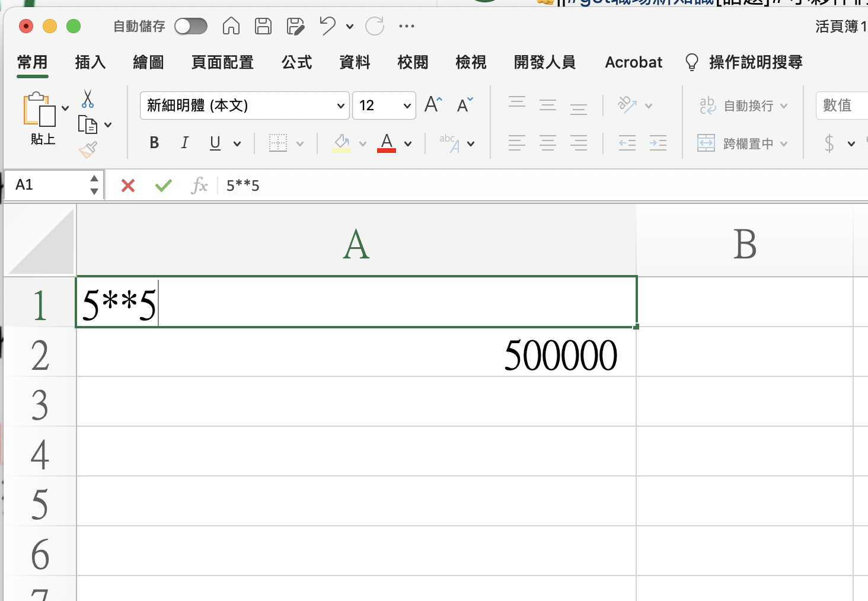Toggle italic formatting with I button
868x601 pixels.
(185, 143)
